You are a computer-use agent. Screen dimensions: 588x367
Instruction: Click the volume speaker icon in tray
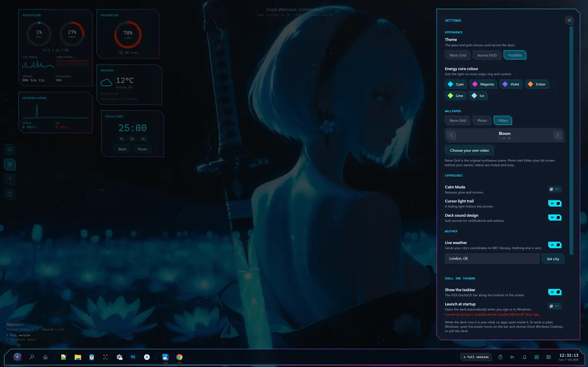512,357
